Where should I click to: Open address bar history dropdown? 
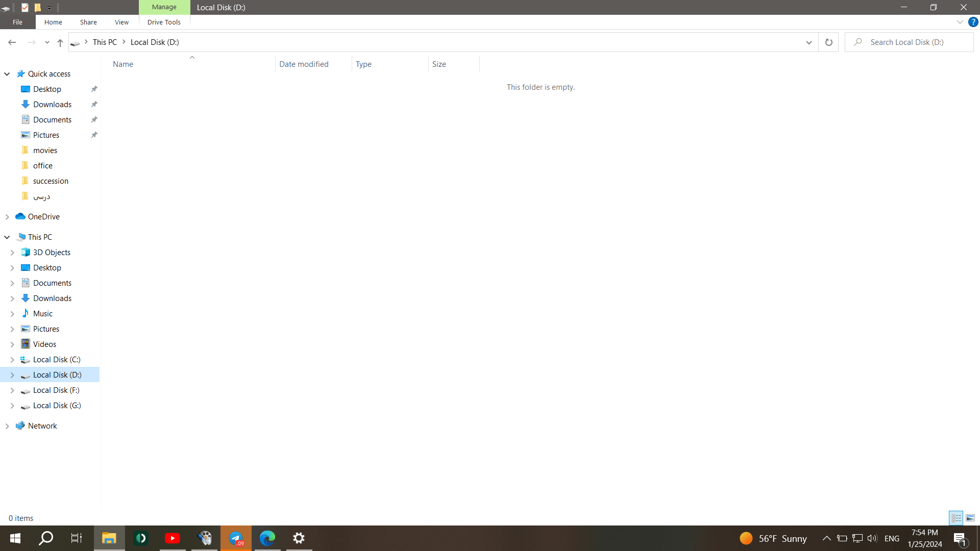tap(808, 42)
